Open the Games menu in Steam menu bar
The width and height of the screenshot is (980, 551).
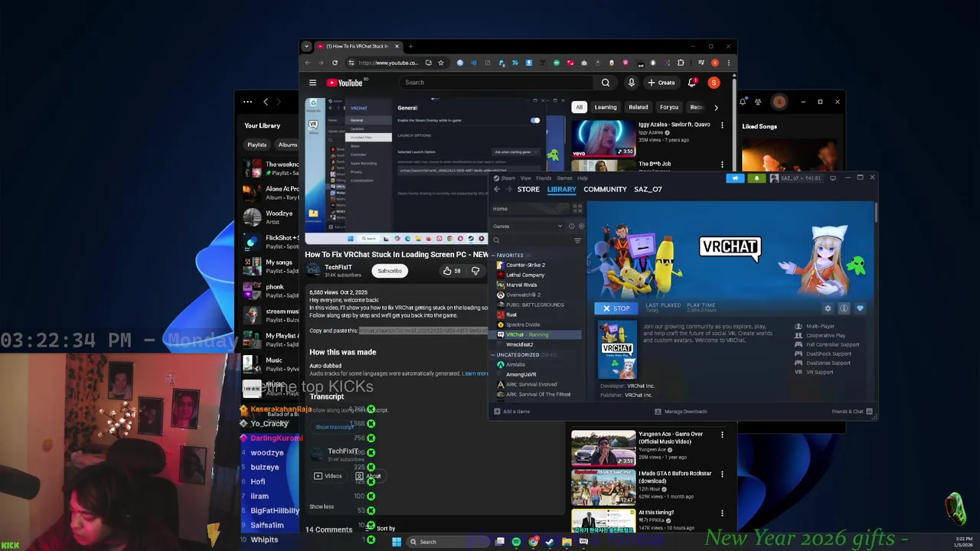(x=564, y=178)
